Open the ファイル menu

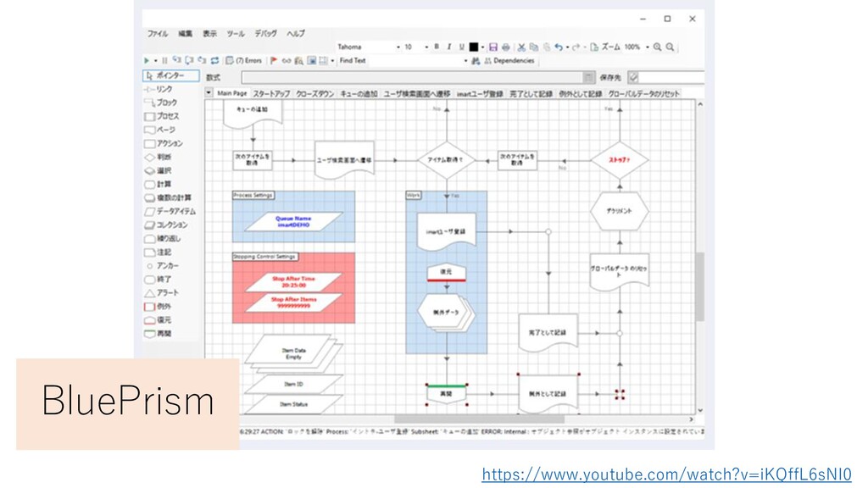coord(157,33)
